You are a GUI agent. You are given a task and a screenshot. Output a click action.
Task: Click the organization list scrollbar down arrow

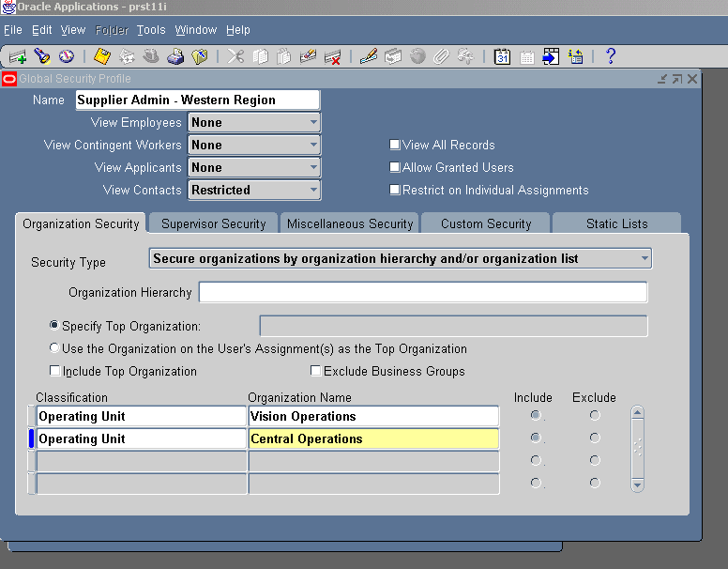(x=637, y=484)
